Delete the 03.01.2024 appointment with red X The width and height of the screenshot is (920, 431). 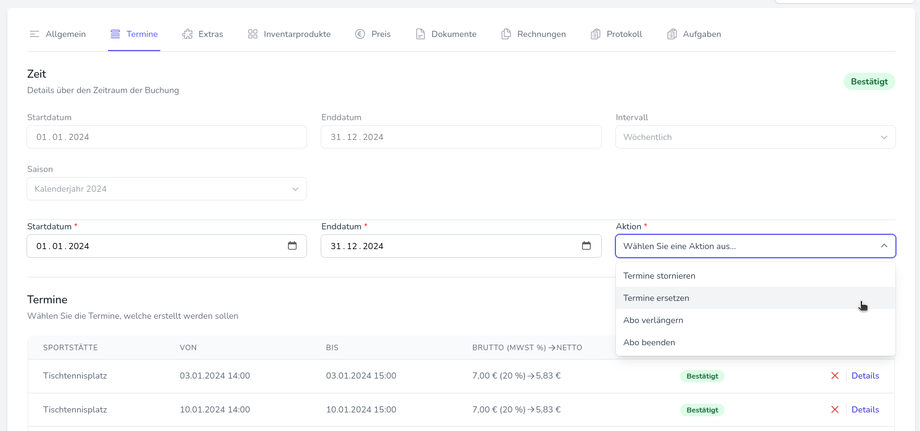835,376
